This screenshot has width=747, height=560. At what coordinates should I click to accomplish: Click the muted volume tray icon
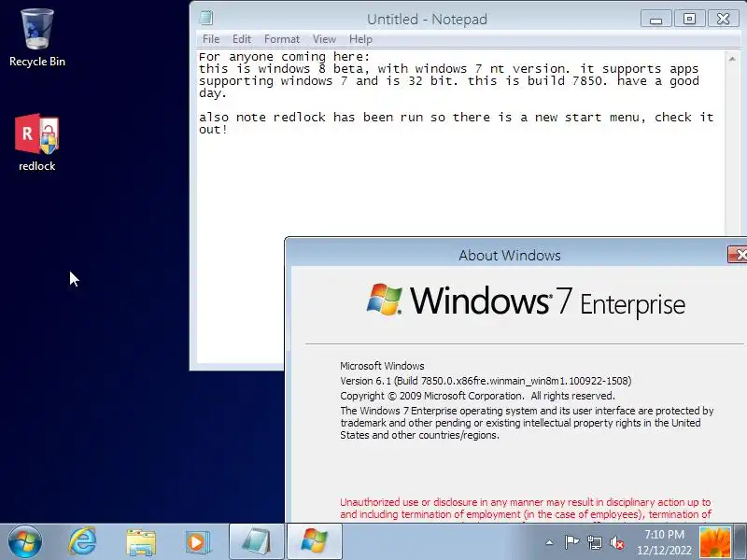pos(617,542)
